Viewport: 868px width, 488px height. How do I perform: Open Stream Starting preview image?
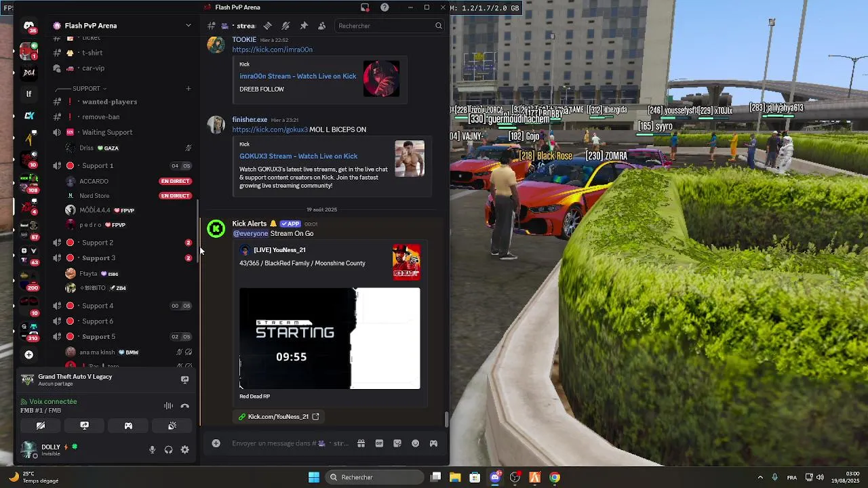click(330, 338)
